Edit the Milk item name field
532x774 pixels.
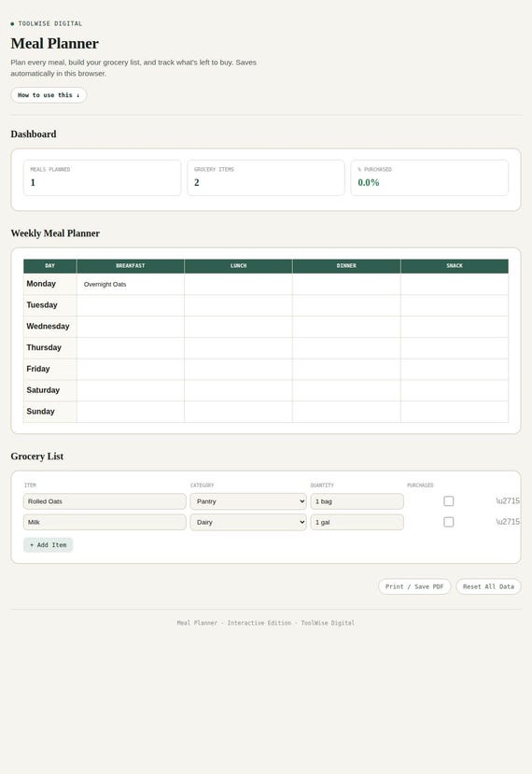[105, 522]
